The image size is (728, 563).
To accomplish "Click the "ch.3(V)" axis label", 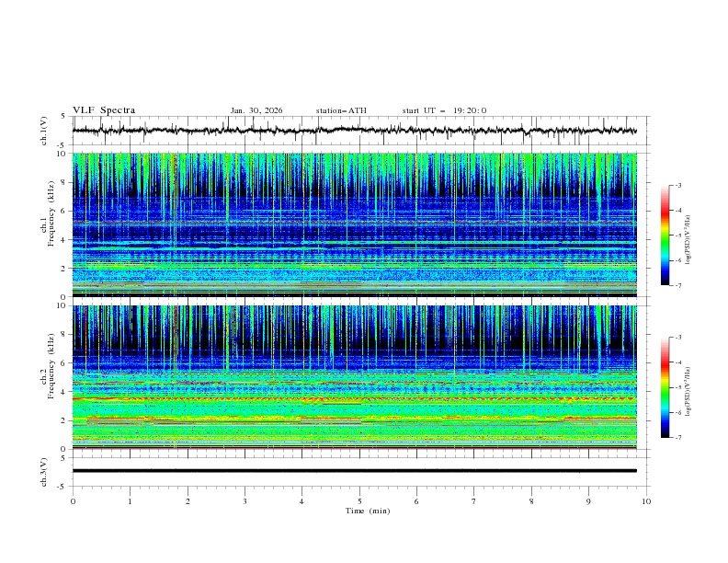I will tap(43, 472).
